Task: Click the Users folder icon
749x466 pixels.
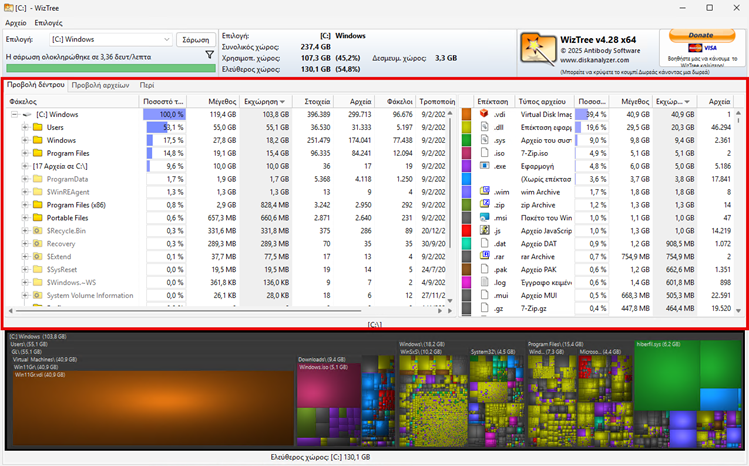Action: coord(38,128)
